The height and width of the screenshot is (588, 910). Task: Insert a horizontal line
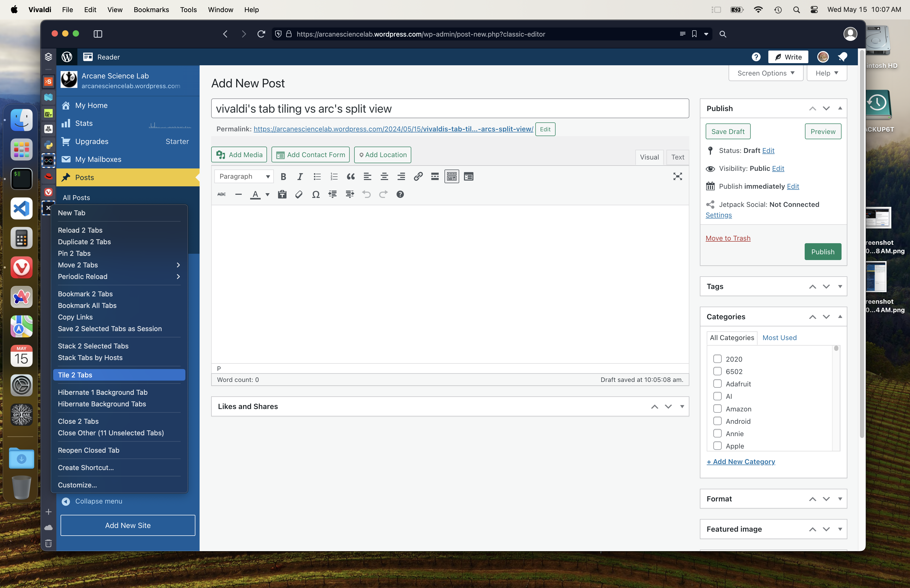(239, 194)
